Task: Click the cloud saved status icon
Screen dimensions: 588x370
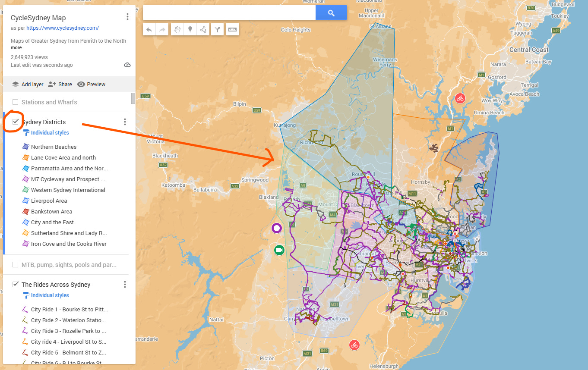Action: point(127,65)
